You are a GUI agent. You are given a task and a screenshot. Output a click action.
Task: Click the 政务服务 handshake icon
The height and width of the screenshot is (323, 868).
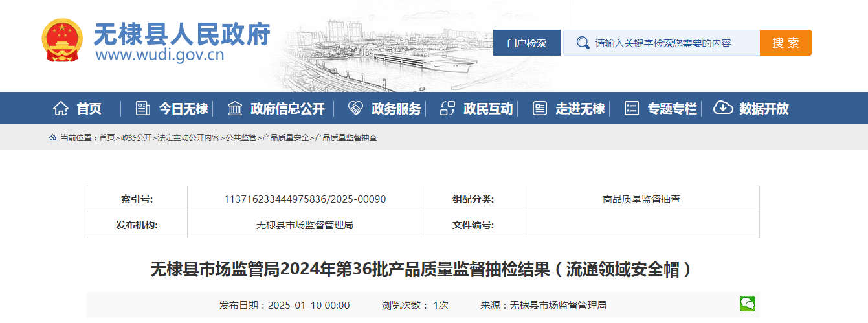coord(355,109)
